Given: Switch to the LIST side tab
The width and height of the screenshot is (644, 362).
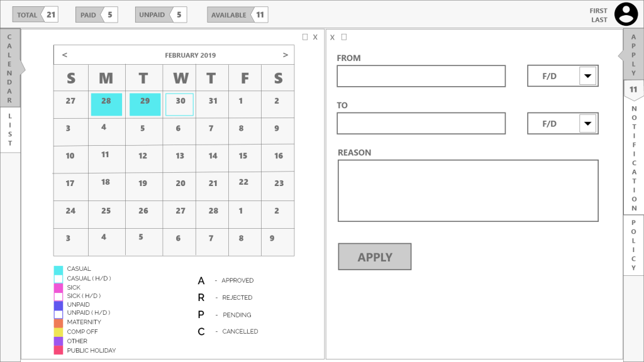Looking at the screenshot, I should (10, 129).
